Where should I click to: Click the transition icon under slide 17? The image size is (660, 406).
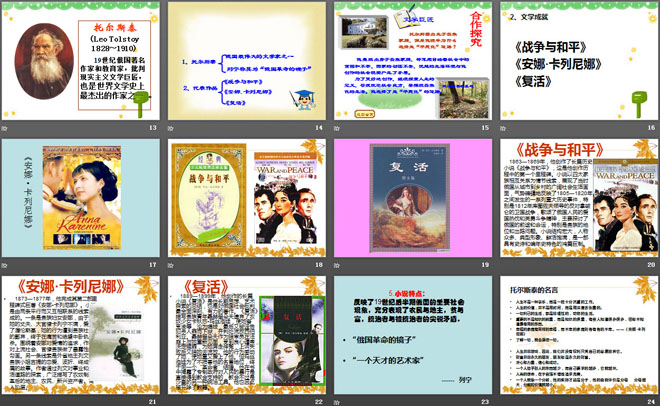click(5, 265)
